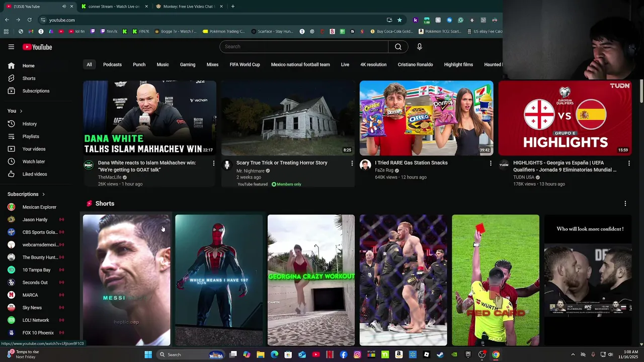Select the All filter chip
Screen dimensions: 644x362
[89, 65]
